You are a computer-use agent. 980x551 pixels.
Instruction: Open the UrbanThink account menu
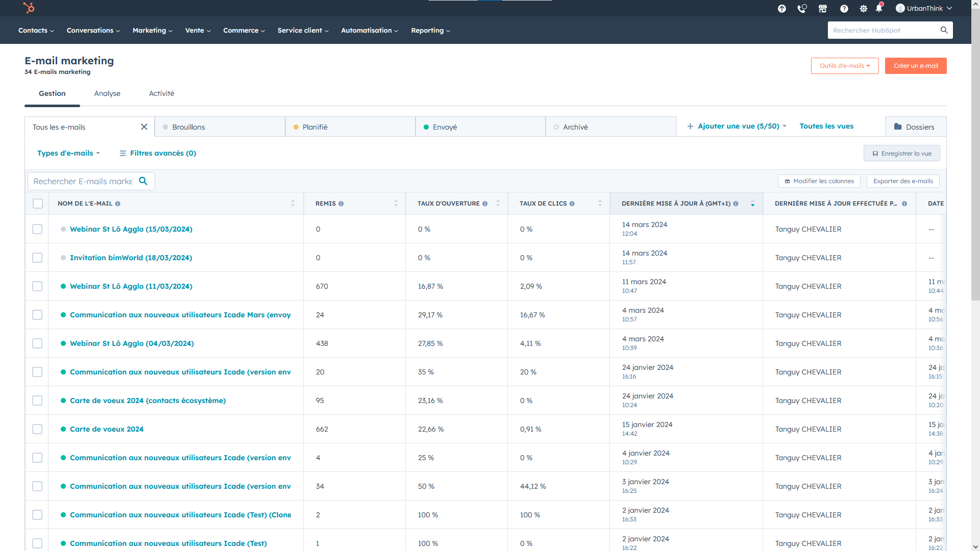923,8
